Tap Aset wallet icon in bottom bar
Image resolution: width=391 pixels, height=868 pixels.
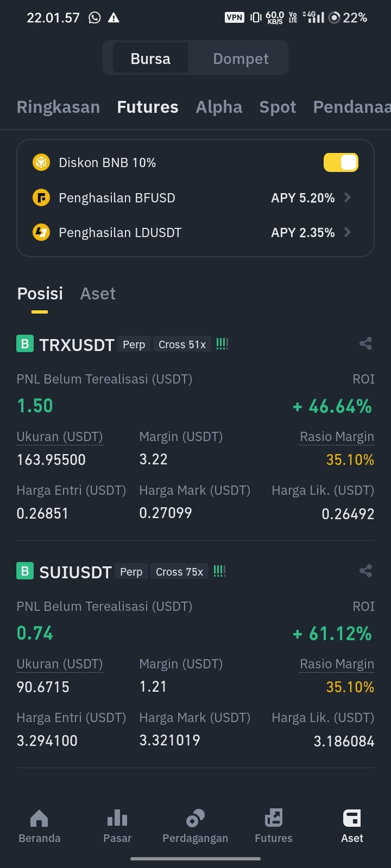click(352, 818)
